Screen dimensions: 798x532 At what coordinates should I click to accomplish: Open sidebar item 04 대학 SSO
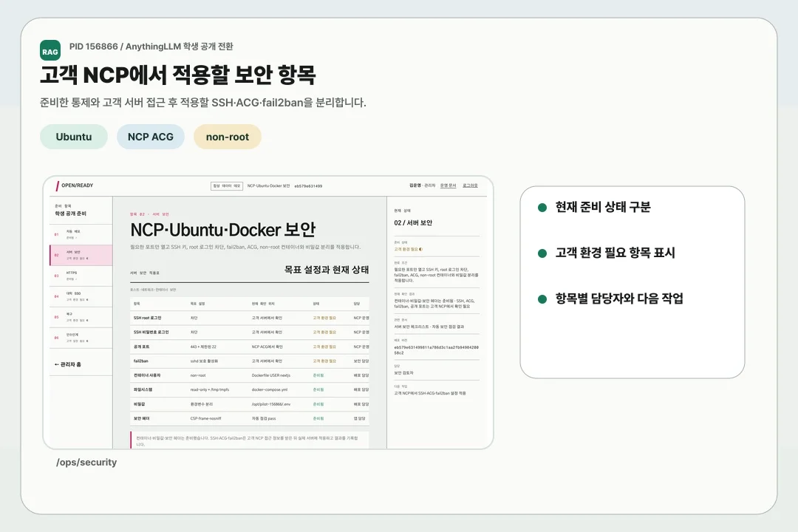(x=81, y=297)
